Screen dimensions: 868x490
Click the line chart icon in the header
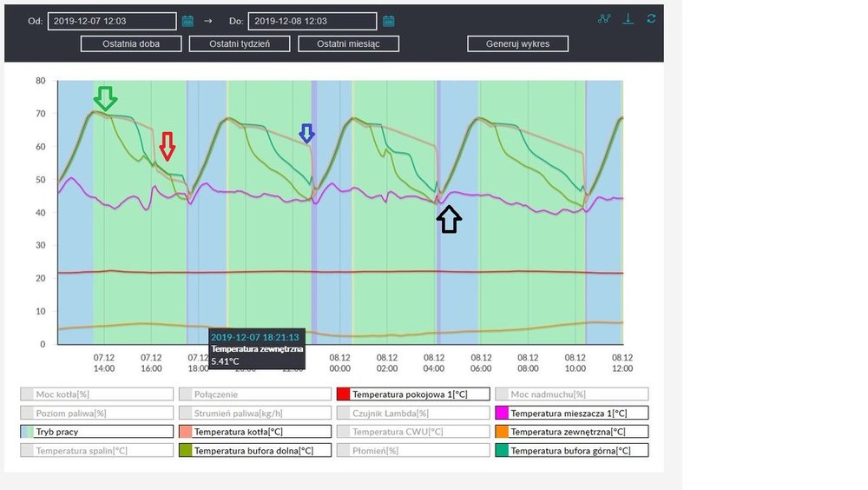604,19
